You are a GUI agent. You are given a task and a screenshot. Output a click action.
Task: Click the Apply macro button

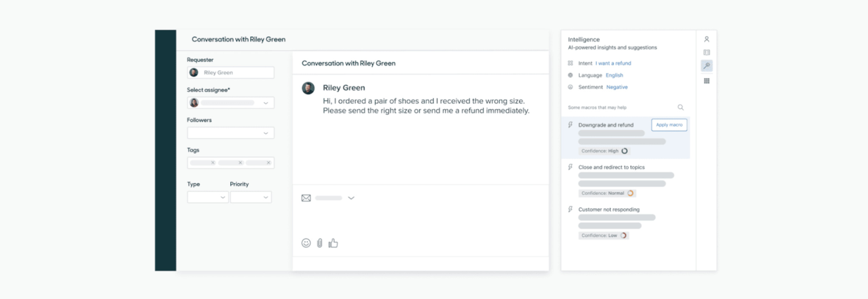click(669, 125)
